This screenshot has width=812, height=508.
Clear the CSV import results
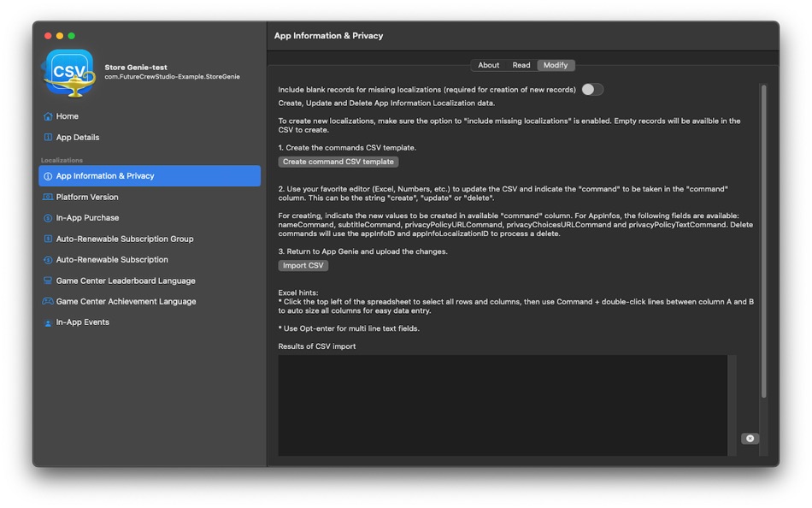tap(750, 438)
